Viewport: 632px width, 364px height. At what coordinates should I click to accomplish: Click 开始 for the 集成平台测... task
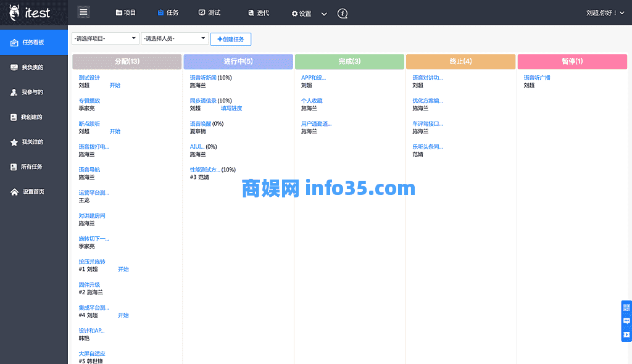123,315
